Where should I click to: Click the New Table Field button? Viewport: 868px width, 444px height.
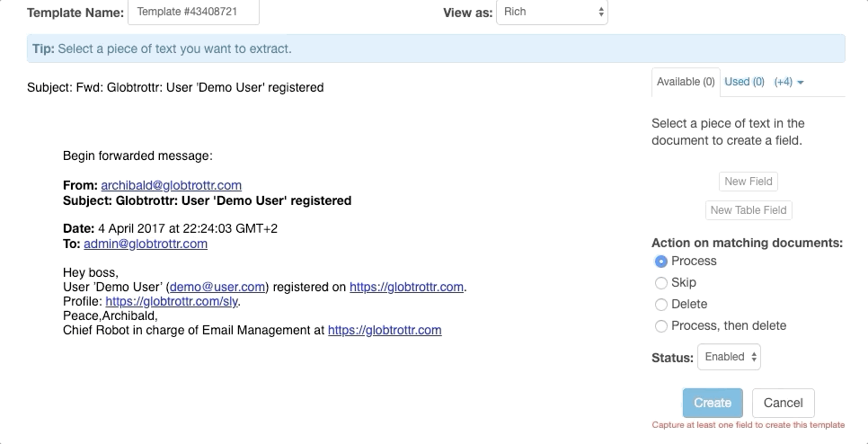tap(748, 210)
